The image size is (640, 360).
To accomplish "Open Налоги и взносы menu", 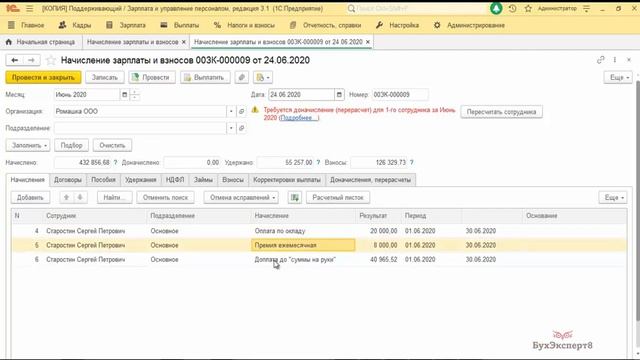I will click(x=244, y=25).
